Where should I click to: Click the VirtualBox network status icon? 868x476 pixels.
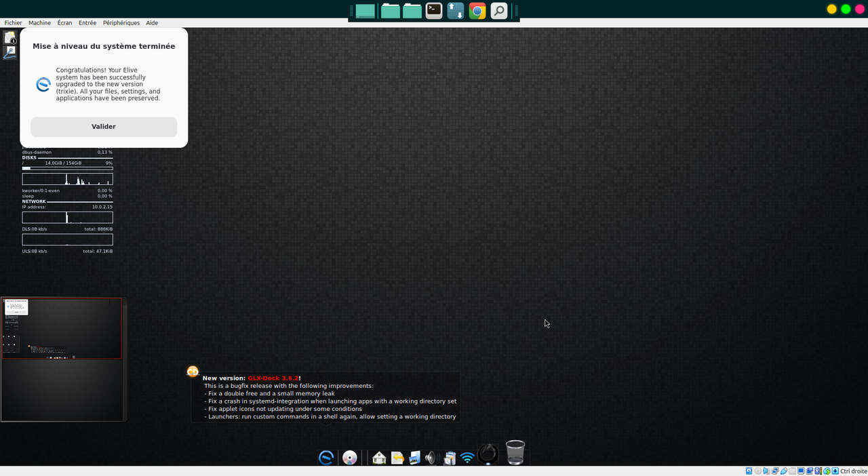pyautogui.click(x=775, y=471)
